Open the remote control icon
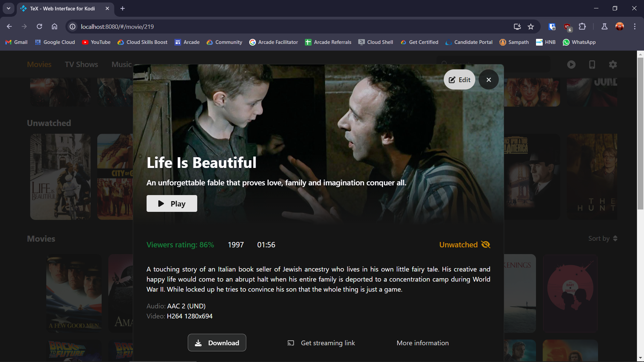The image size is (644, 362). [x=592, y=64]
